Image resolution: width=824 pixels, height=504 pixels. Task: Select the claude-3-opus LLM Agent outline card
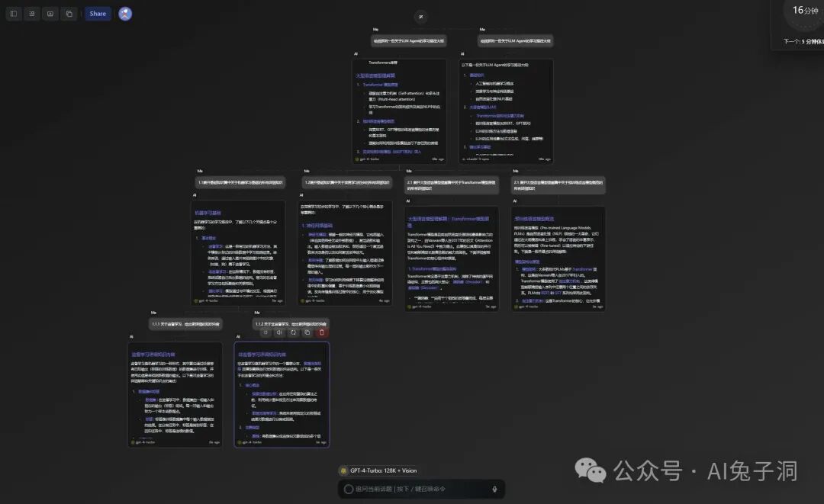[506, 111]
